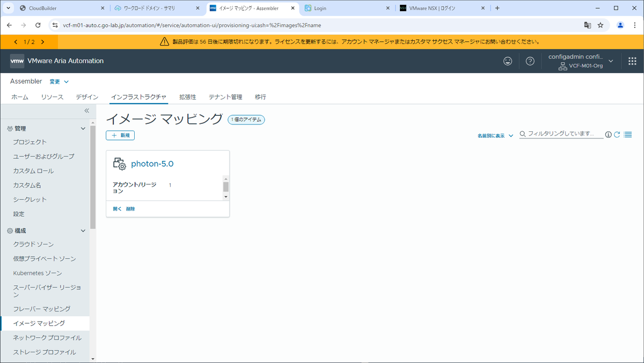644x363 pixels.
Task: Switch to the デザイン tab
Action: (x=87, y=97)
